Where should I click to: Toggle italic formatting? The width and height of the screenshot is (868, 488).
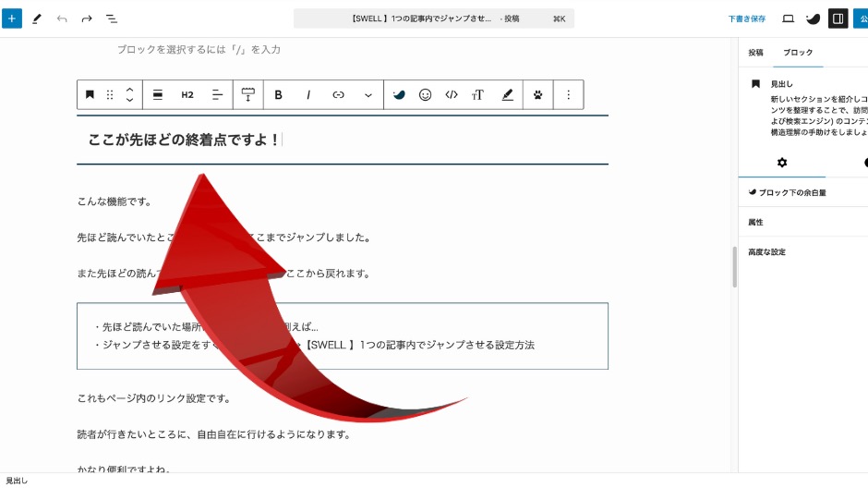(308, 94)
